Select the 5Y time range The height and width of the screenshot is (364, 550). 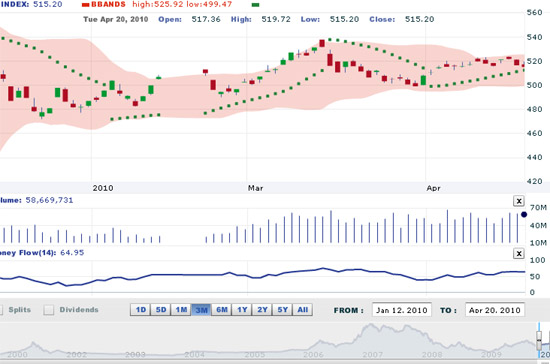pyautogui.click(x=283, y=310)
